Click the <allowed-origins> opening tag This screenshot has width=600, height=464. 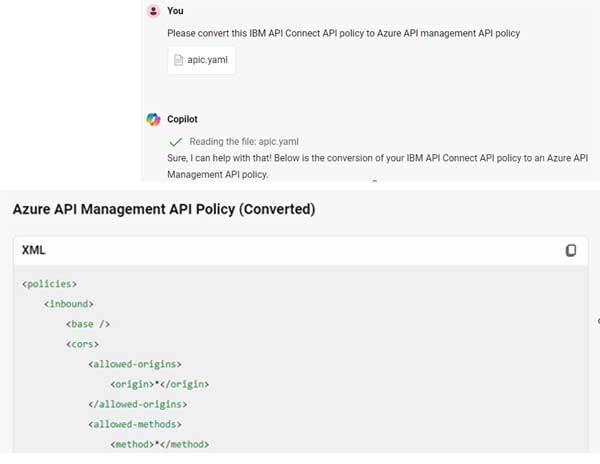(135, 364)
